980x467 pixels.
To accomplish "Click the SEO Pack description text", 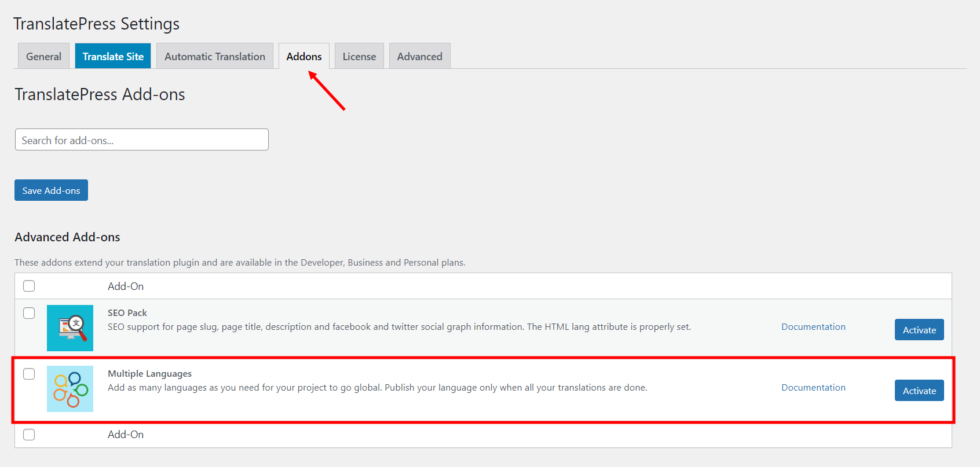I will (x=399, y=327).
